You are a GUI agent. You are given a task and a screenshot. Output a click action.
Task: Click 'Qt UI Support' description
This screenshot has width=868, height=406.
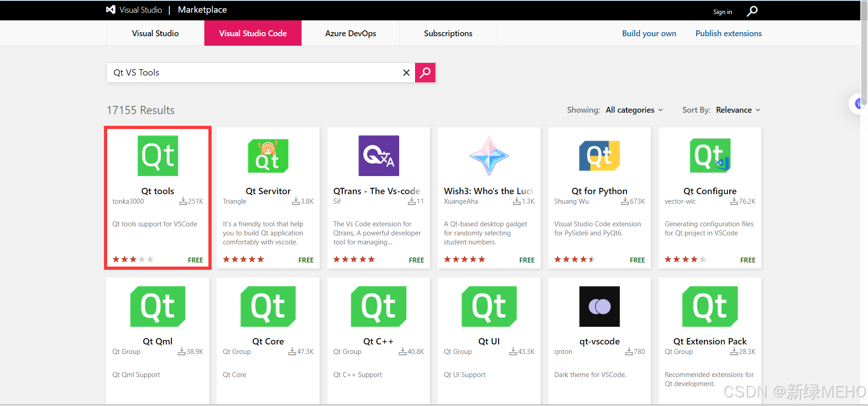465,375
